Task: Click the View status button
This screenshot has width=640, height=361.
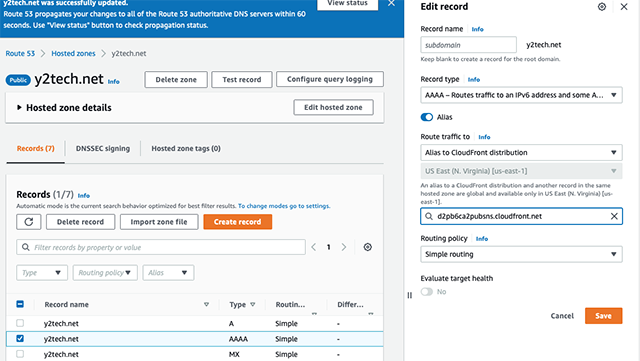Action: point(347,4)
